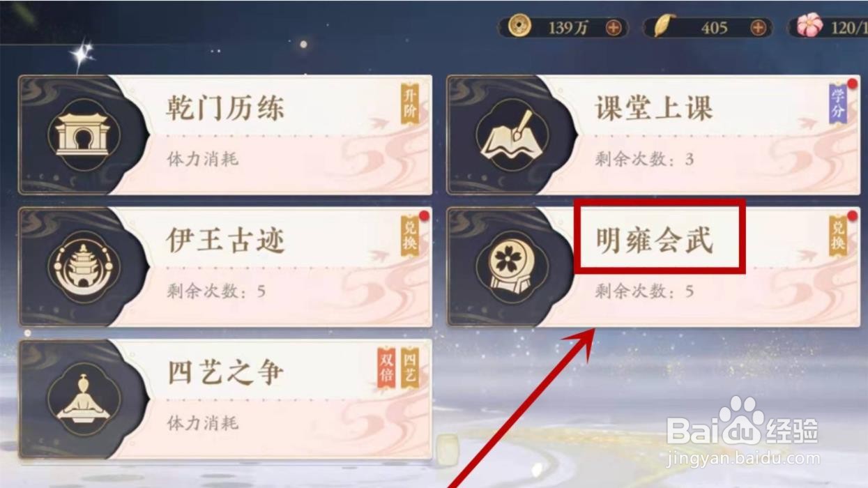Screen dimensions: 868x488
Task: Add more feathers with the plus button
Action: pos(759,28)
